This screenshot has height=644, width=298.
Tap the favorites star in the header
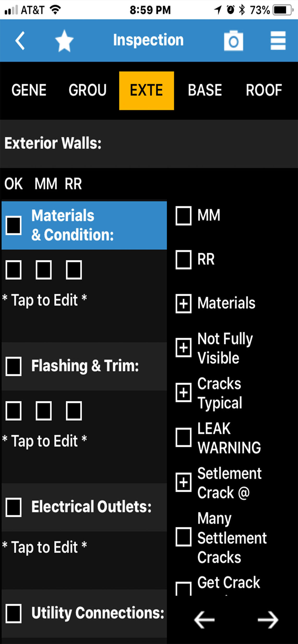click(64, 40)
